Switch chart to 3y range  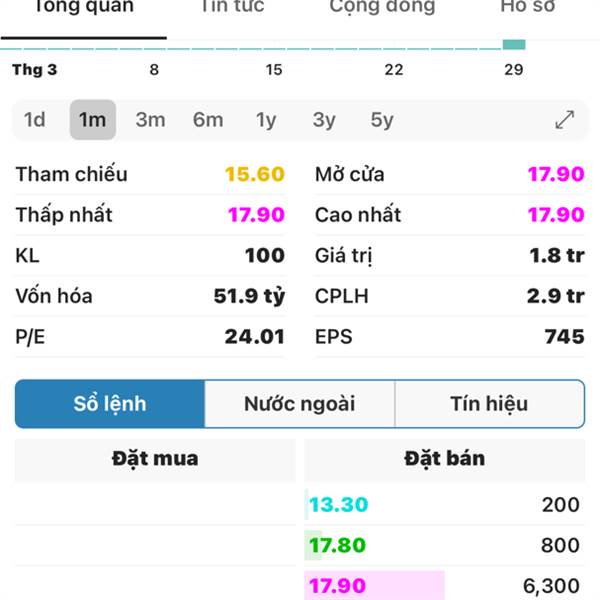pyautogui.click(x=324, y=120)
